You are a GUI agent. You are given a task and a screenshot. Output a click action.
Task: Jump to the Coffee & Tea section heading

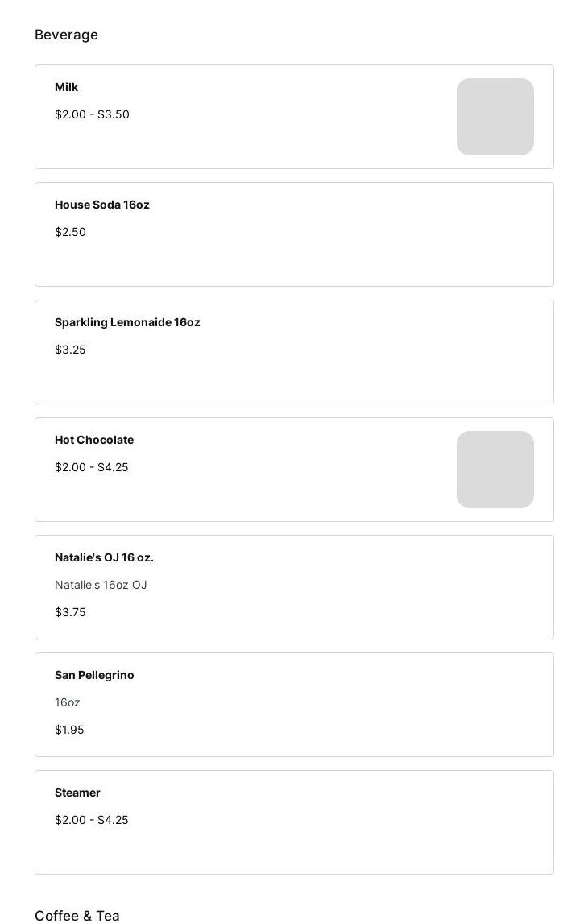[77, 915]
